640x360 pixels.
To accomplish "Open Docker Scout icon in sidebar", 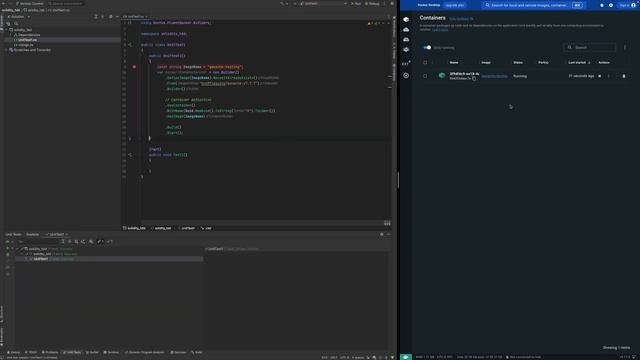I will 406,76.
